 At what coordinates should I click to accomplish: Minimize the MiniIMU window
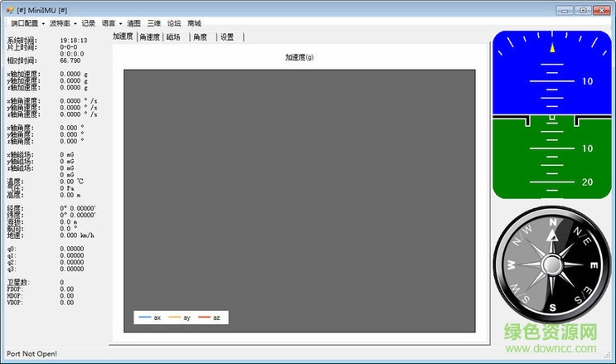pos(565,10)
